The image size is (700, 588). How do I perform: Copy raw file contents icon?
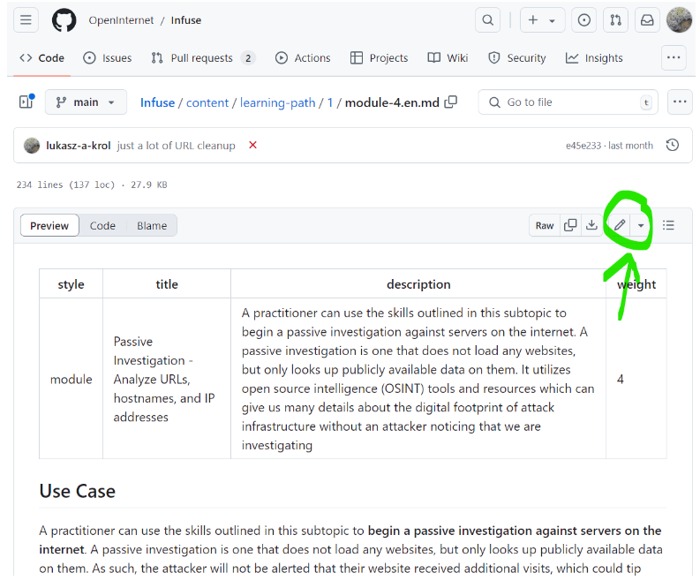point(570,225)
